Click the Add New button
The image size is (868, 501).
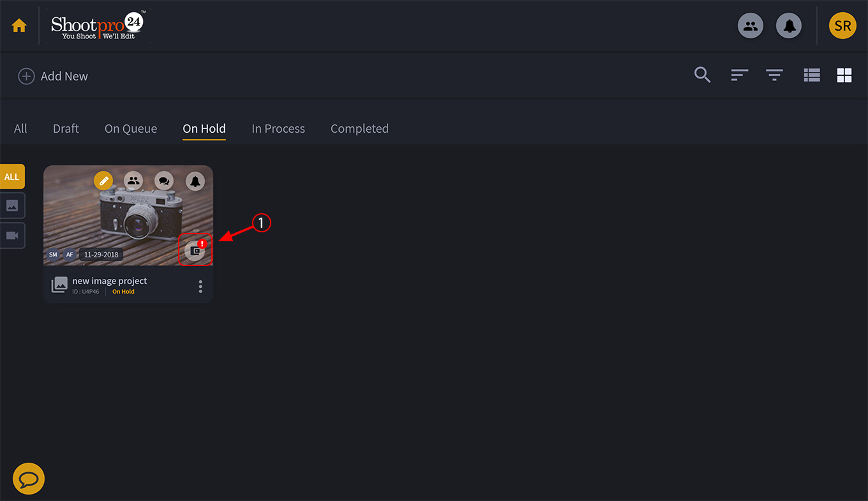[x=53, y=76]
